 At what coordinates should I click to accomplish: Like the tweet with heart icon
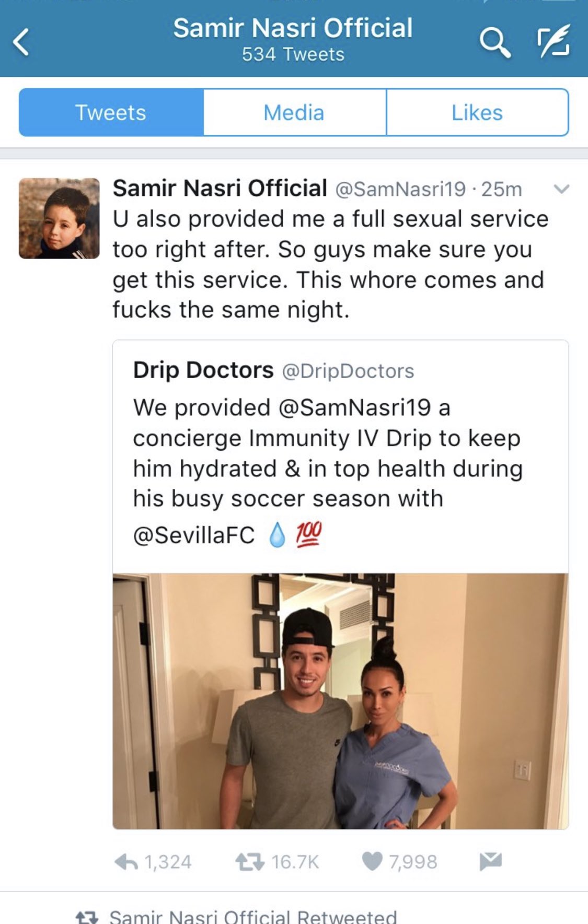click(372, 861)
